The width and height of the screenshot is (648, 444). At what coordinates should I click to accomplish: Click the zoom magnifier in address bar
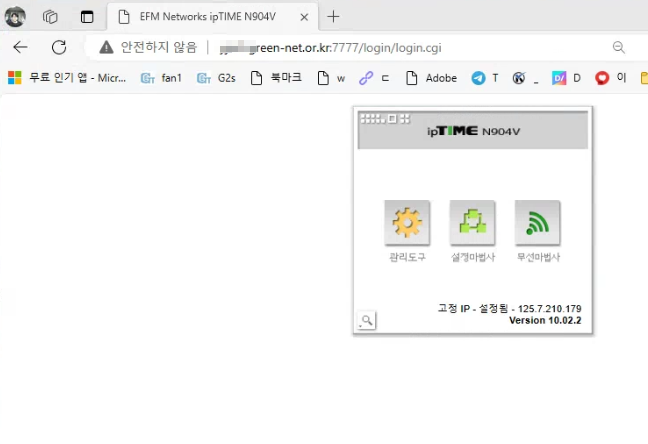(619, 48)
